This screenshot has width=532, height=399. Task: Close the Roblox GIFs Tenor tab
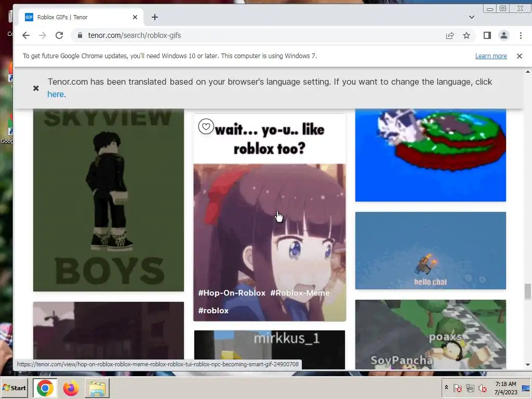click(x=135, y=17)
